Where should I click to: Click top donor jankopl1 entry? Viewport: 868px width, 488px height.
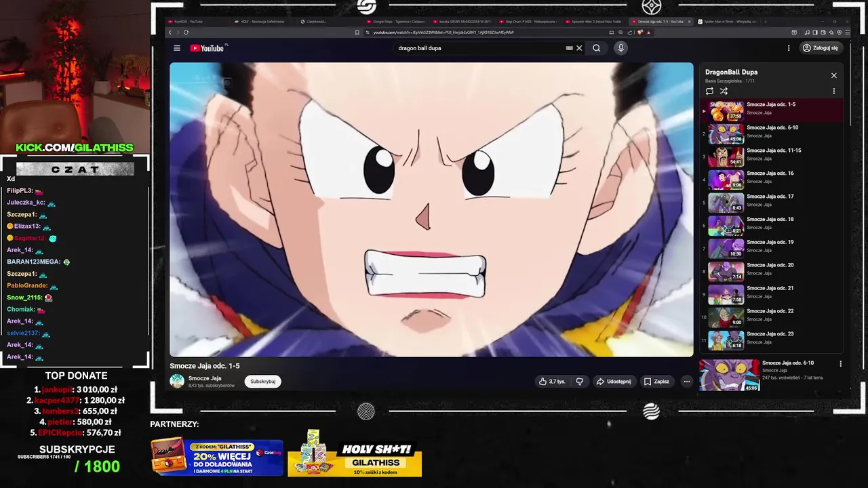[75, 390]
